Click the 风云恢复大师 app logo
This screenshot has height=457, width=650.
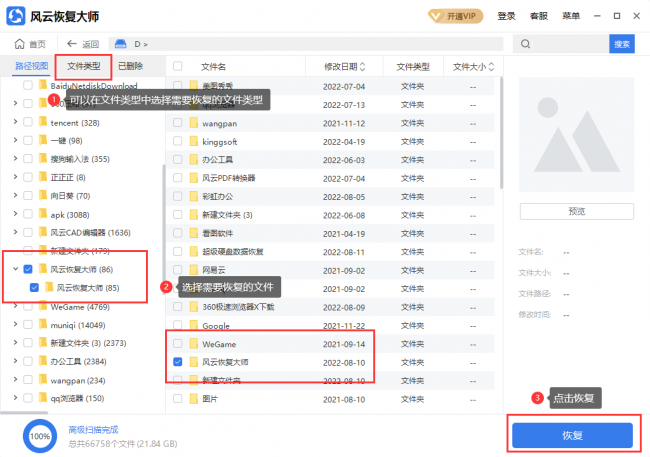pos(16,16)
